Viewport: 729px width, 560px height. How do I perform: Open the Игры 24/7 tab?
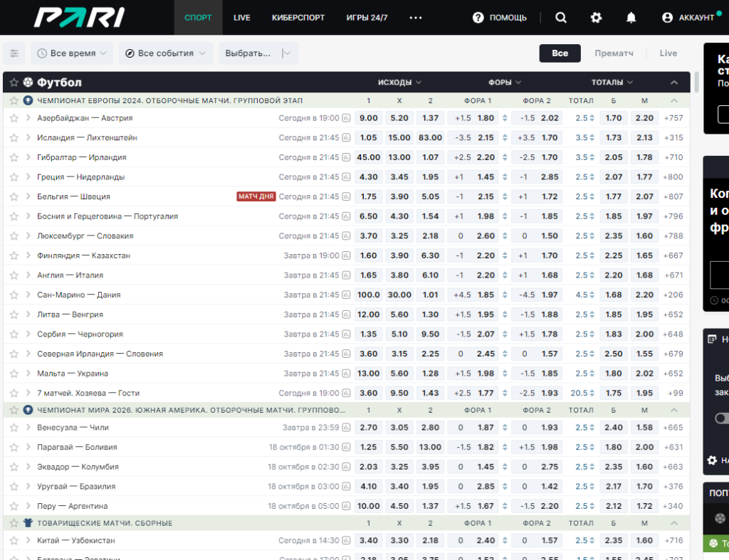click(367, 18)
